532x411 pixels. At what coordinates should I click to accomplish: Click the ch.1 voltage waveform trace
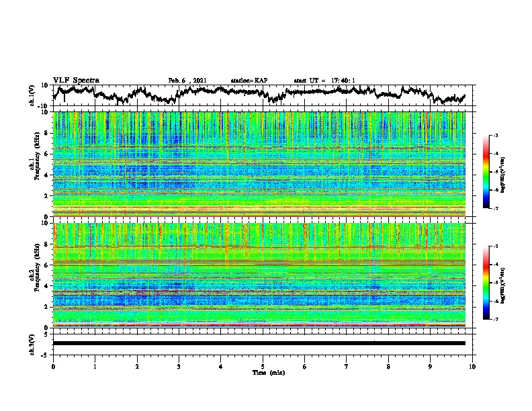(259, 94)
